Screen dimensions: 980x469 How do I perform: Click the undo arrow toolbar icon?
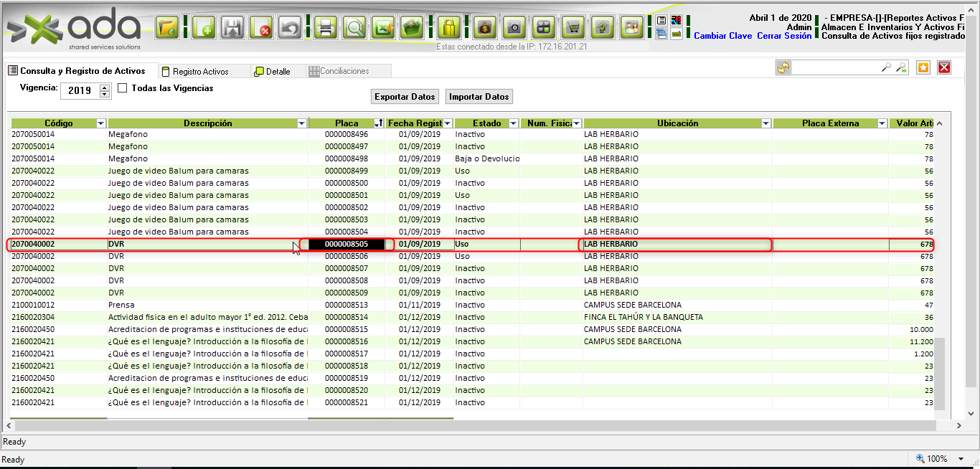(x=289, y=29)
